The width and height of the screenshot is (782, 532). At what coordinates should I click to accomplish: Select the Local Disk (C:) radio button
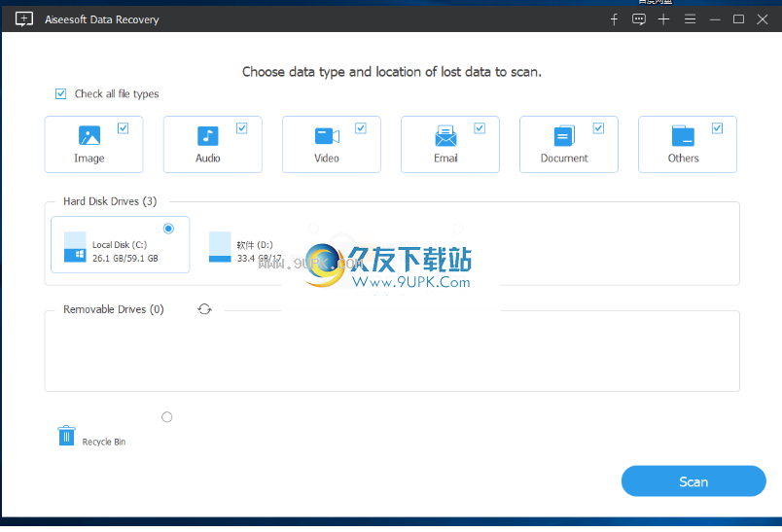168,229
